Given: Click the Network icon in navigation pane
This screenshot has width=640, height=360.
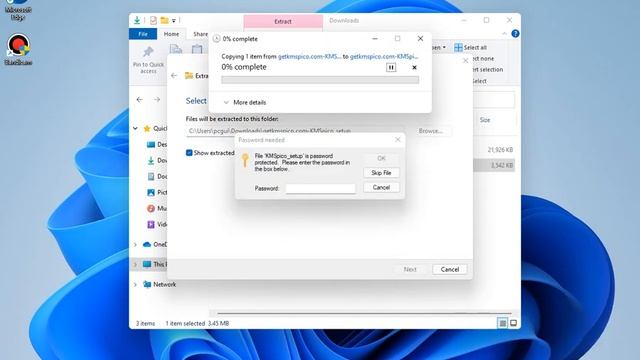Looking at the screenshot, I should (147, 284).
